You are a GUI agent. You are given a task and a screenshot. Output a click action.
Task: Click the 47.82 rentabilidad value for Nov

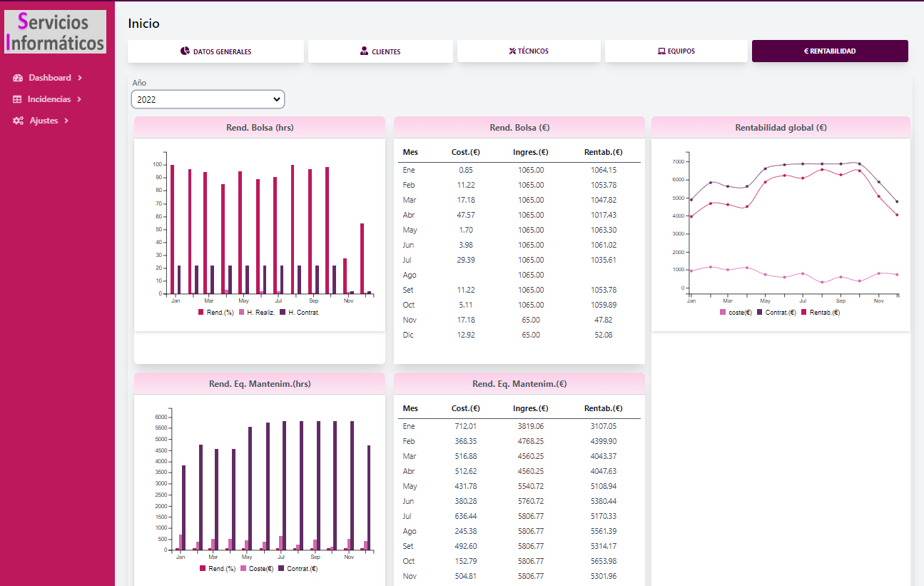point(604,320)
